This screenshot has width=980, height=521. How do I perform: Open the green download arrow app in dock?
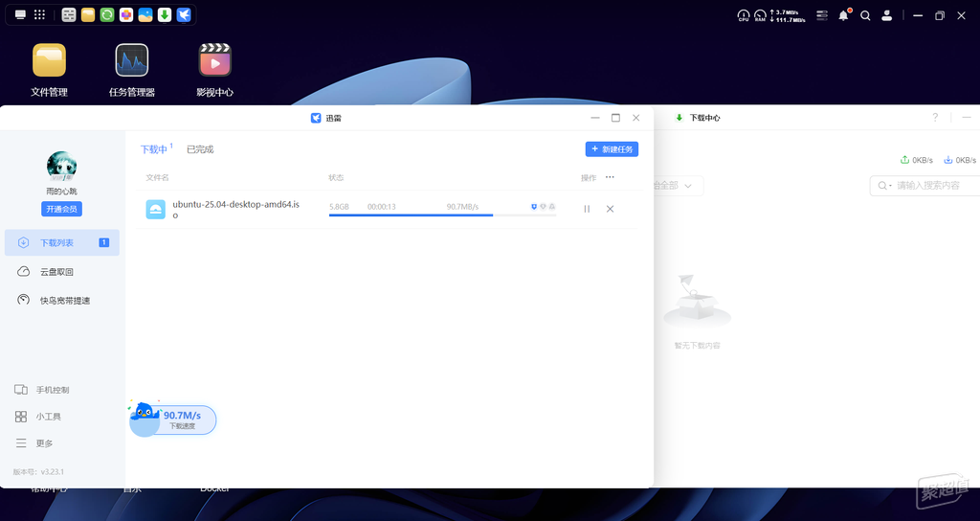pos(165,15)
